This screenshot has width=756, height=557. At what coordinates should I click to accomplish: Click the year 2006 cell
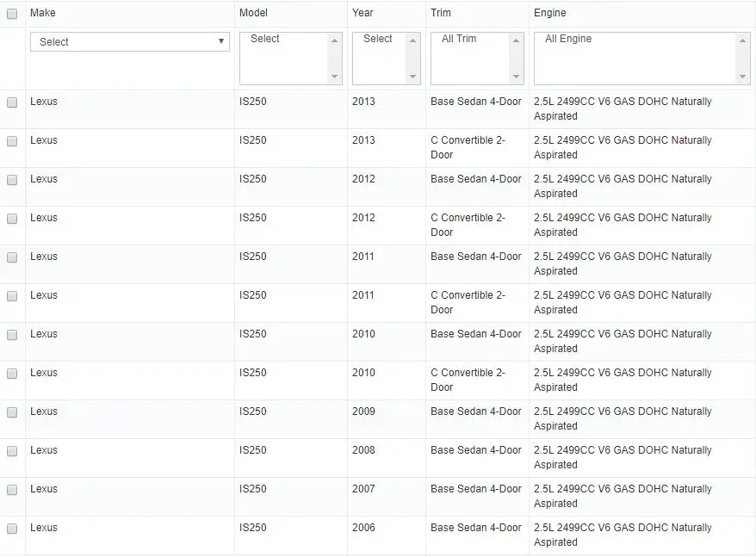(x=363, y=528)
